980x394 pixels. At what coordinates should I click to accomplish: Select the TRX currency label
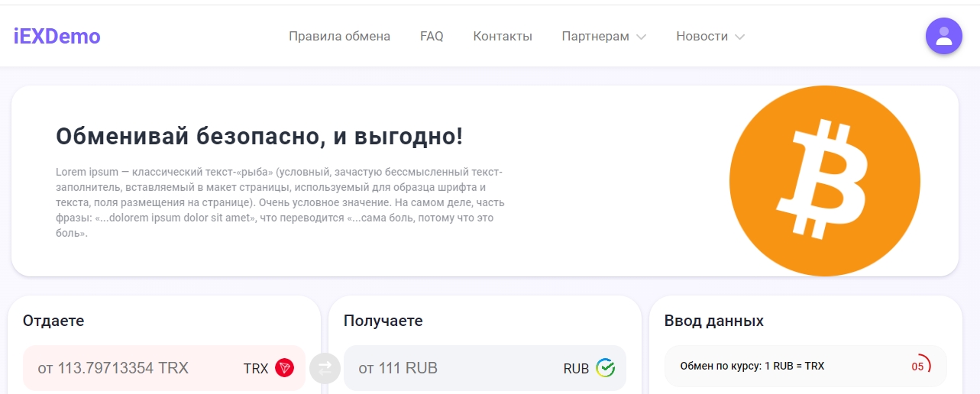coord(256,368)
